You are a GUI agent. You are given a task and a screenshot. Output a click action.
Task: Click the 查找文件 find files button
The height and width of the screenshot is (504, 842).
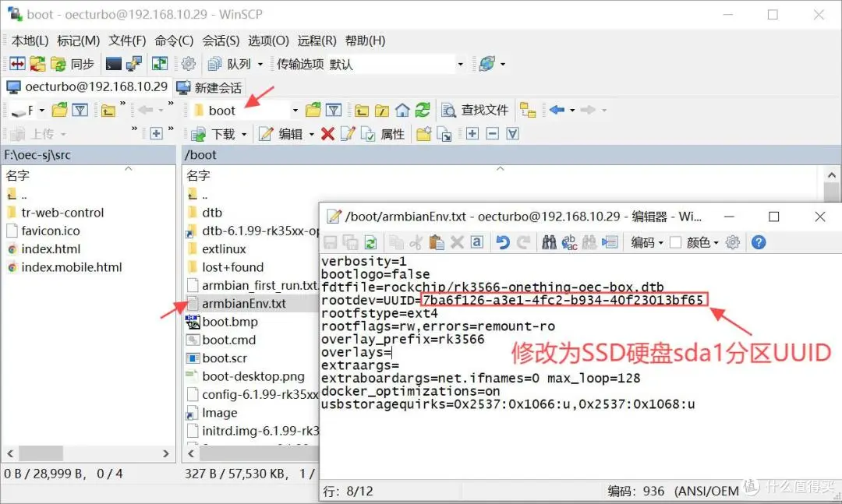[x=475, y=110]
